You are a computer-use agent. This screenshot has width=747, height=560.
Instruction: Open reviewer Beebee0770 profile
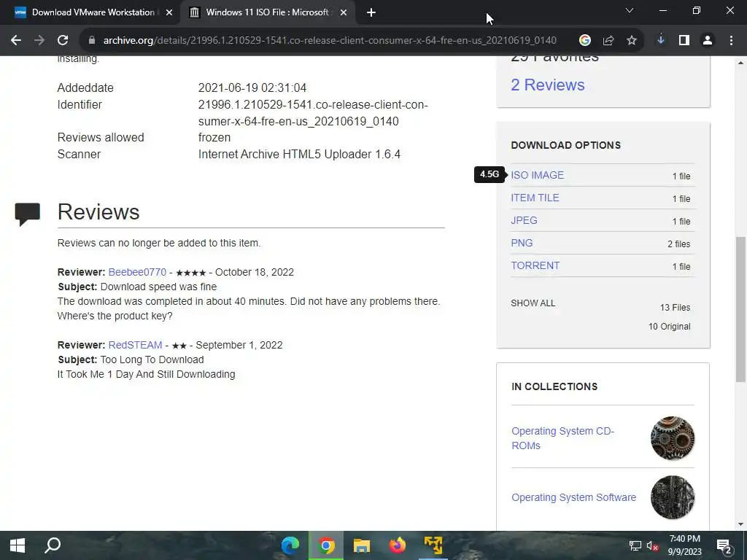pyautogui.click(x=137, y=273)
